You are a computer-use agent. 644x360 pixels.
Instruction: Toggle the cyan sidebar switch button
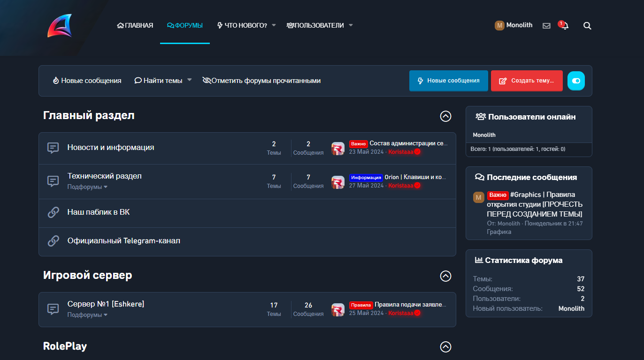576,81
